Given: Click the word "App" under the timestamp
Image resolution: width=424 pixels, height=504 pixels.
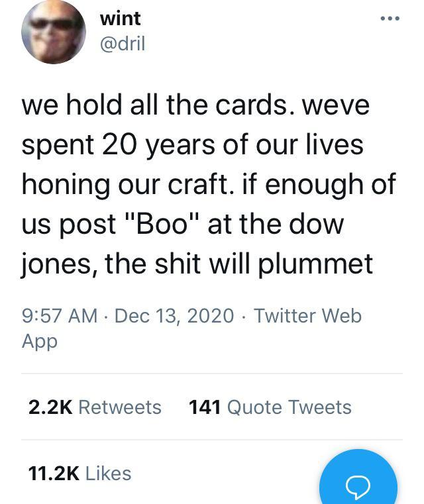Looking at the screenshot, I should (x=40, y=341).
